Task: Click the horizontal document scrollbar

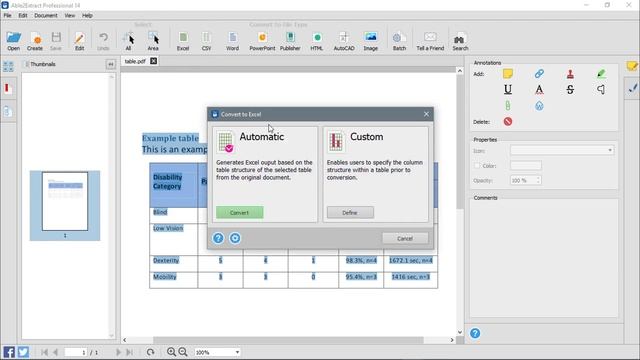Action: click(288, 340)
